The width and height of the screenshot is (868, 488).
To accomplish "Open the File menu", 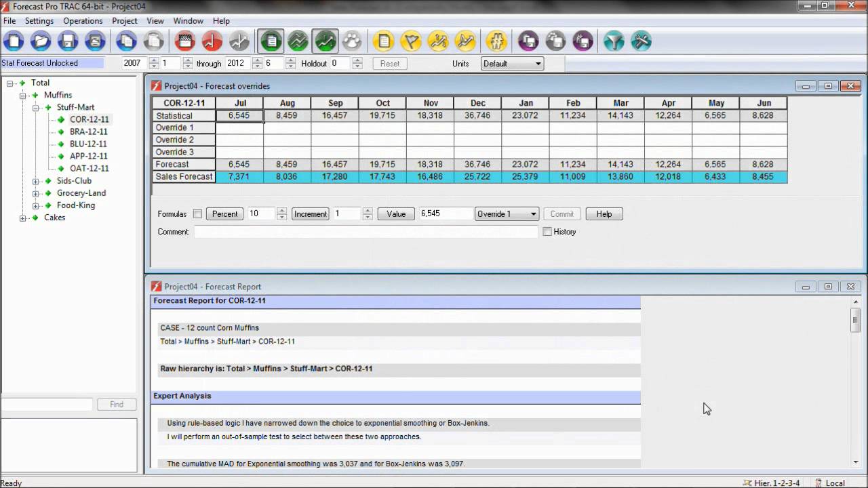I will (9, 21).
